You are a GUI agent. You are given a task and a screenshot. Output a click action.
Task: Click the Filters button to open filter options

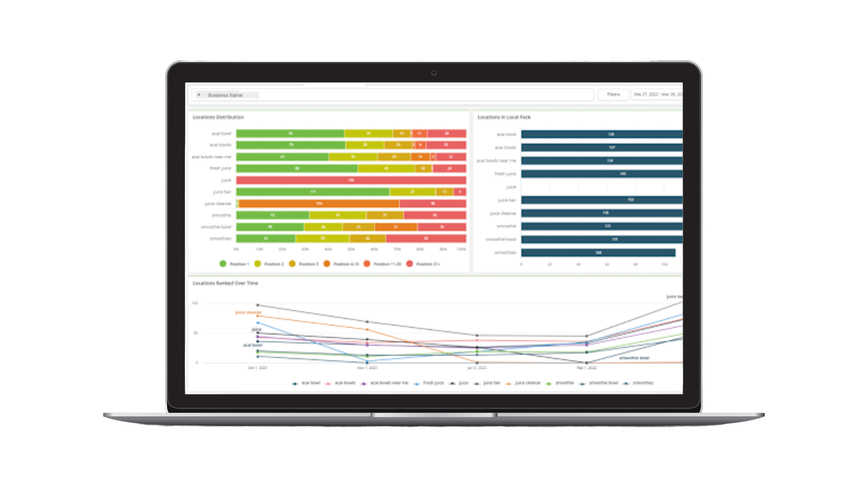pyautogui.click(x=613, y=94)
